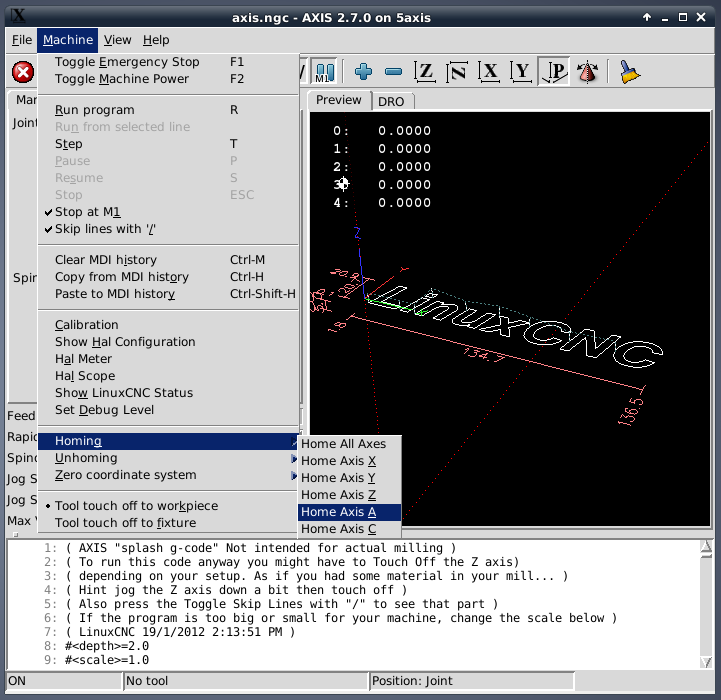Select Tool touch off to fixture

point(168,523)
